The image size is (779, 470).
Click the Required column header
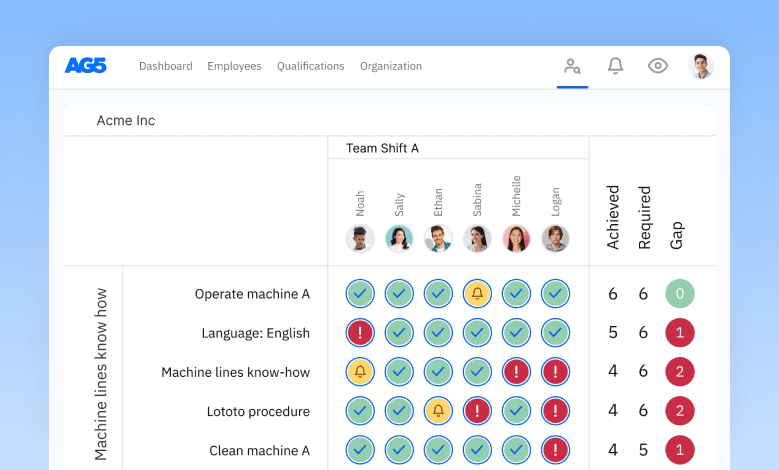644,217
